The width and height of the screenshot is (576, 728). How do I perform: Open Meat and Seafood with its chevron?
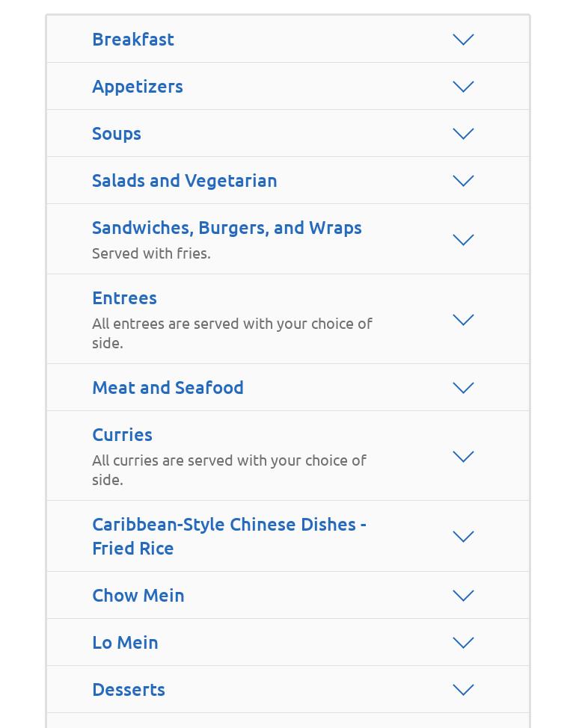coord(463,388)
